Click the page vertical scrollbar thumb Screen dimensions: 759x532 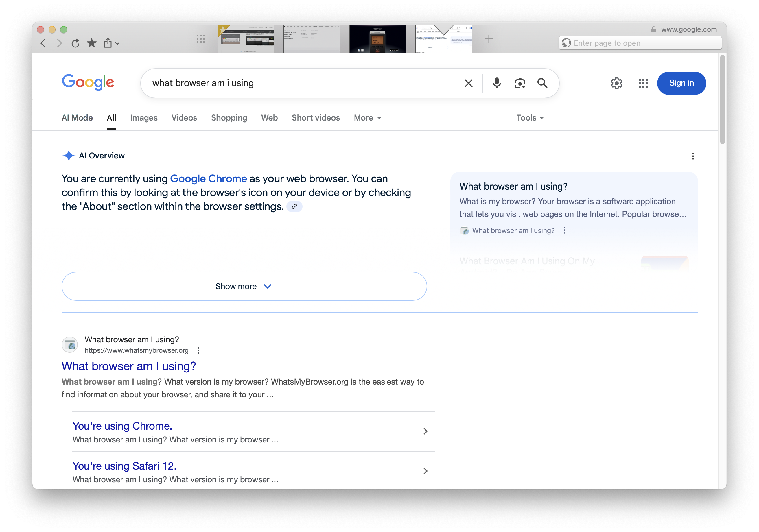(x=723, y=99)
